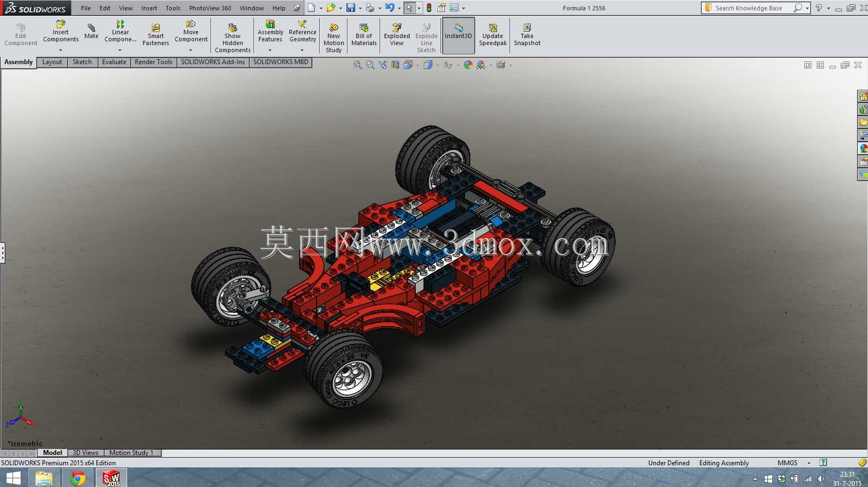Activate the Move Component tool
The image size is (868, 487).
[x=191, y=32]
